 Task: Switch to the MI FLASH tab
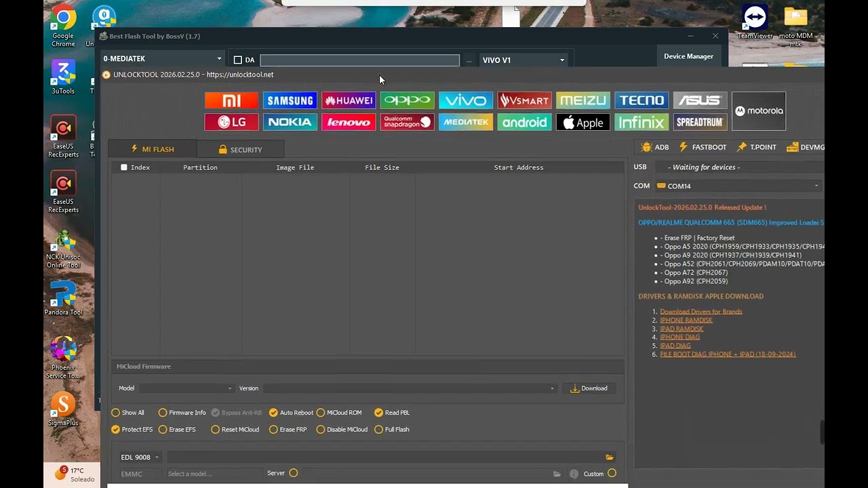(153, 149)
